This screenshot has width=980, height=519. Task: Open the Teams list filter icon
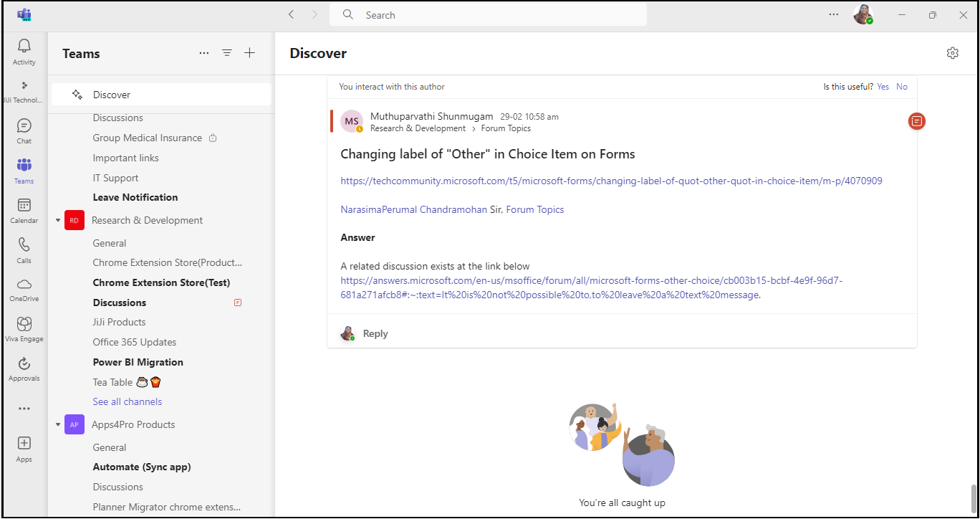[x=227, y=53]
